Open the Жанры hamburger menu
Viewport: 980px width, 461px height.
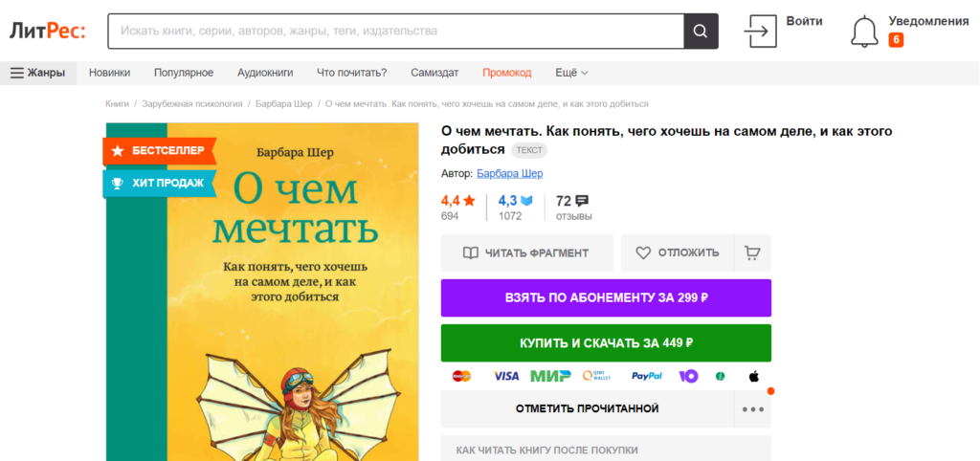(x=38, y=73)
